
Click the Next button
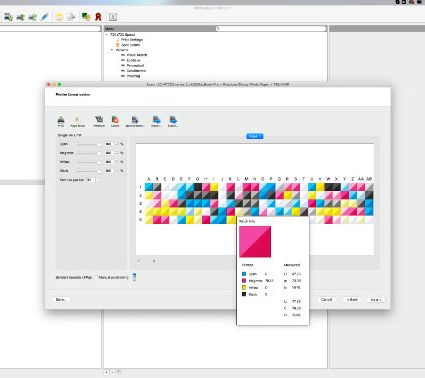click(375, 300)
